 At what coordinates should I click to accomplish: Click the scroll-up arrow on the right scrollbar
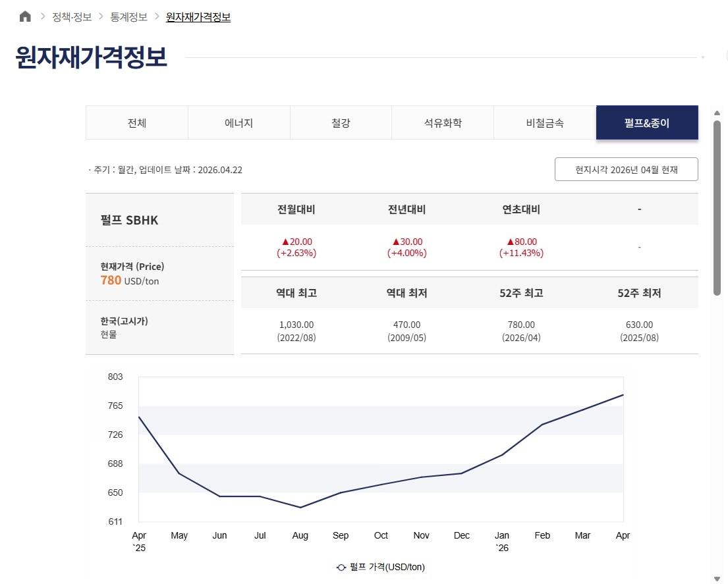pos(717,113)
